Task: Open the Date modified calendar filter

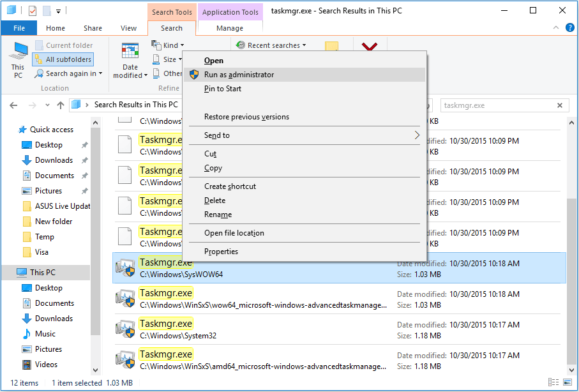Action: pyautogui.click(x=130, y=61)
